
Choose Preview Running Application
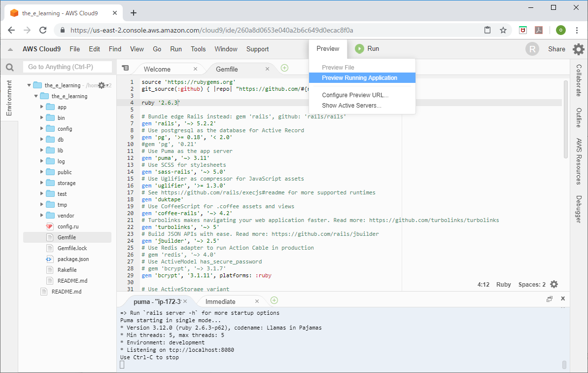coord(362,77)
